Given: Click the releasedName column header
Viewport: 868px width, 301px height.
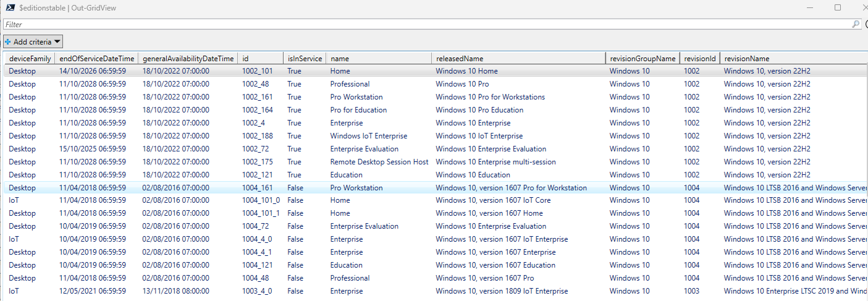Looking at the screenshot, I should (x=459, y=59).
